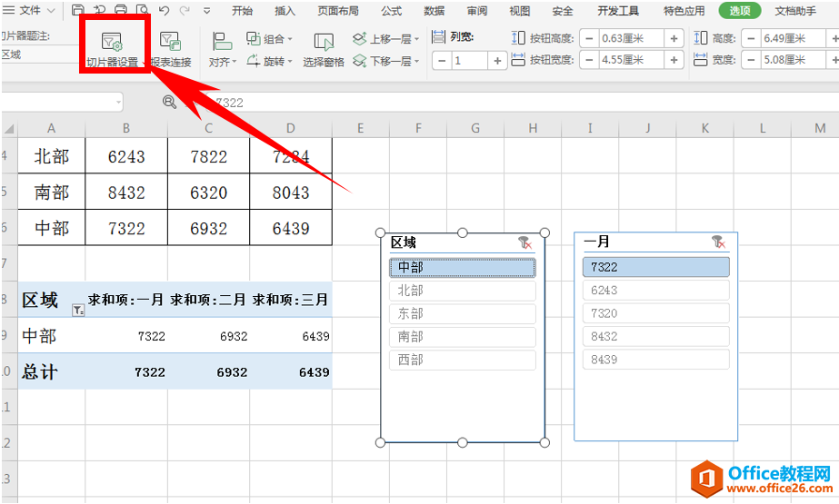839x504 pixels.
Task: Click 上移一层 bring forward button
Action: pyautogui.click(x=385, y=38)
